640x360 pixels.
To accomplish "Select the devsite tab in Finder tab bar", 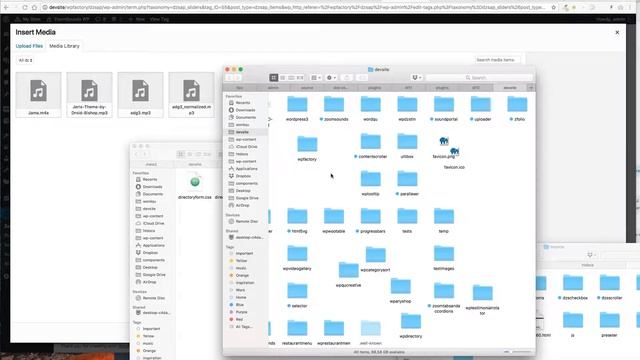I will [510, 88].
